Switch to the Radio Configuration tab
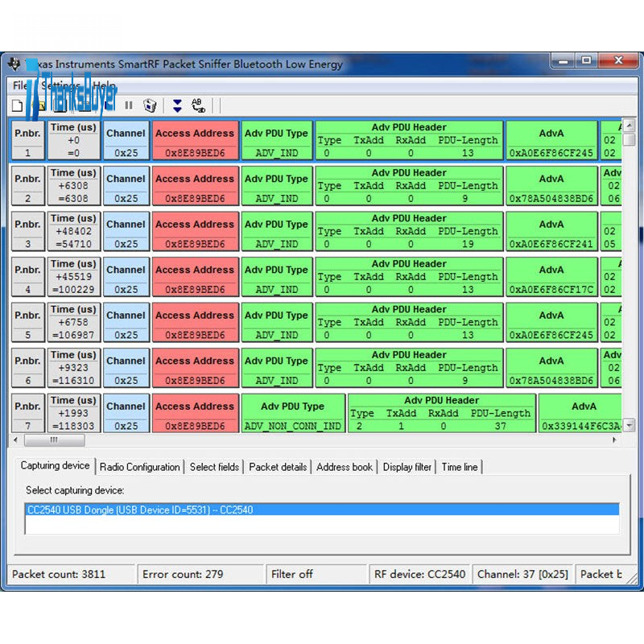The image size is (644, 644). [139, 467]
